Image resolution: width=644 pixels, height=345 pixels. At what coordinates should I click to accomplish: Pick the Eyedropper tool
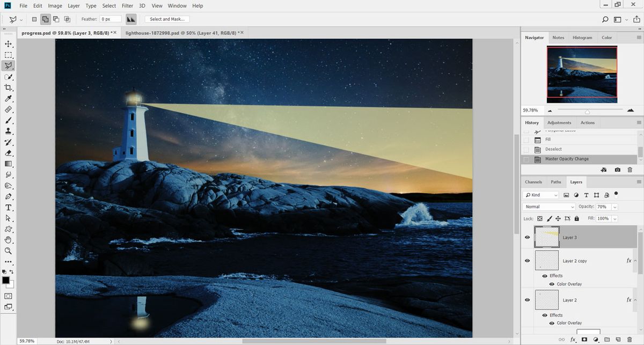[x=9, y=99]
